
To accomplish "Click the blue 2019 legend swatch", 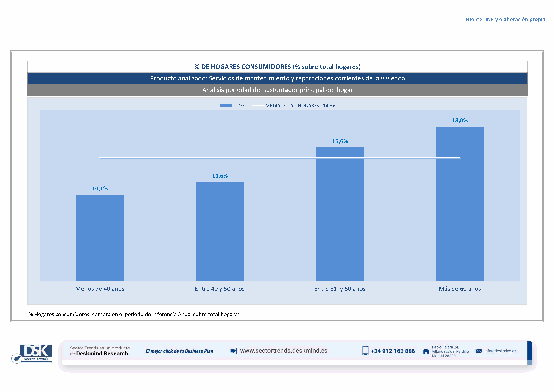I will tap(226, 106).
